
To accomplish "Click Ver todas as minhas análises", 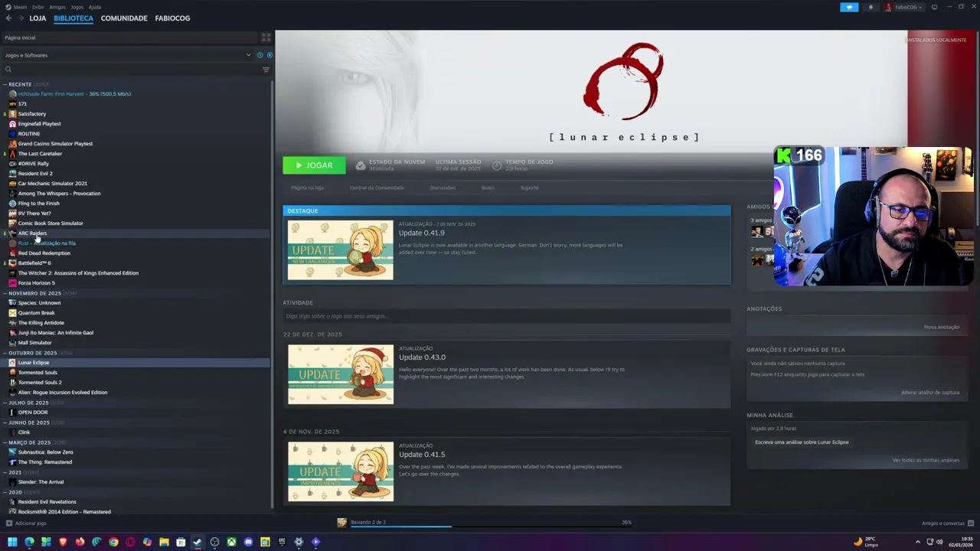I will click(x=926, y=460).
